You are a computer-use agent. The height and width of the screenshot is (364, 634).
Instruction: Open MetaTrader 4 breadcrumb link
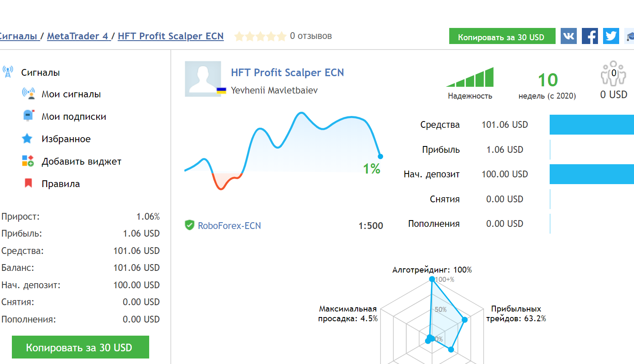tap(78, 36)
